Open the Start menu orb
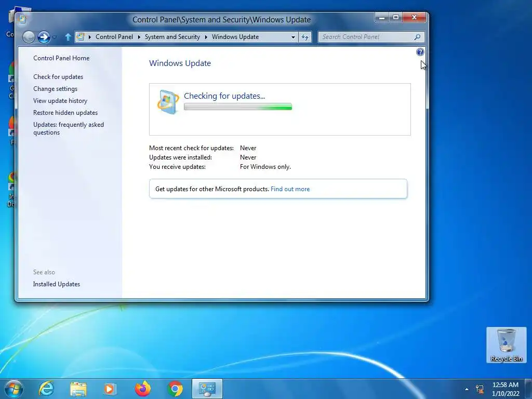Viewport: 532px width, 399px height. [x=14, y=389]
